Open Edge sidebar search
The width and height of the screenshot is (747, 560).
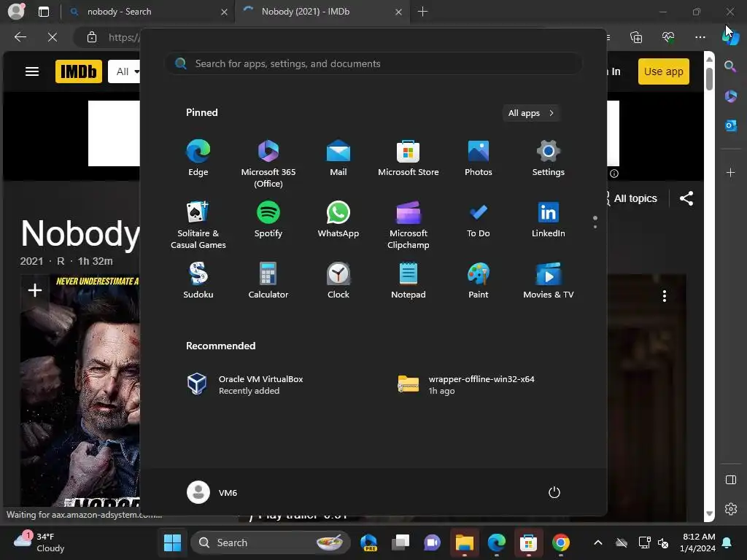point(730,66)
